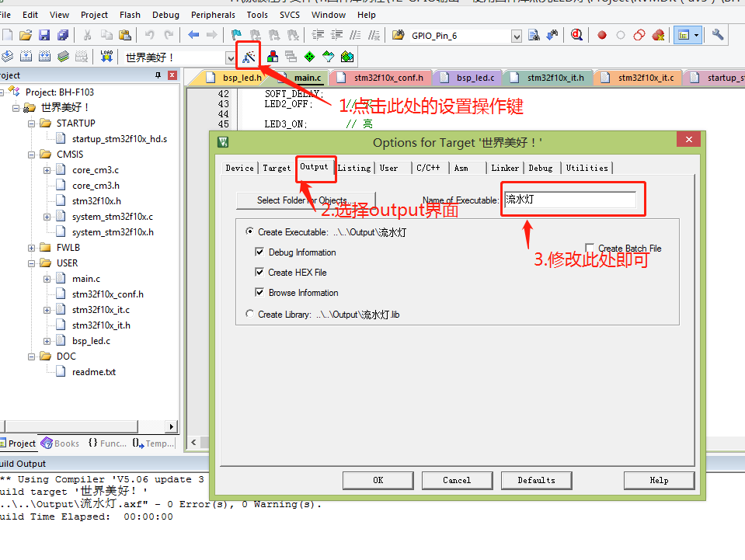The height and width of the screenshot is (560, 745).
Task: Click the Paste clipboard icon on the toolbar
Action: (x=125, y=35)
